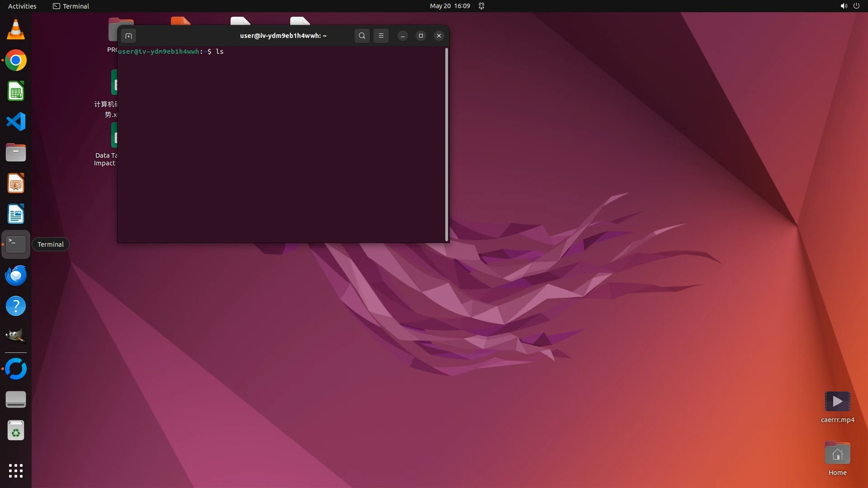Click the Activities button
Screen dimensions: 868x488
click(x=22, y=6)
